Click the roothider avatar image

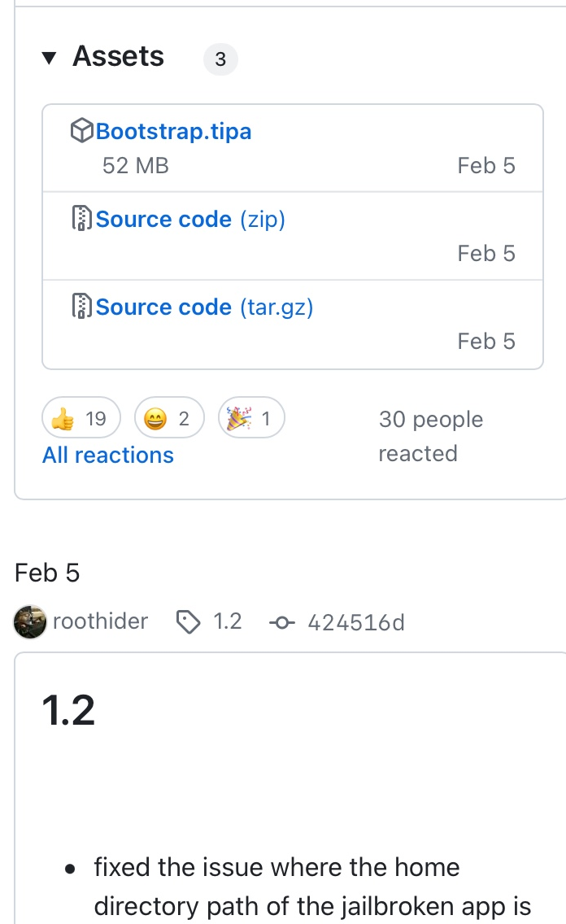point(30,621)
